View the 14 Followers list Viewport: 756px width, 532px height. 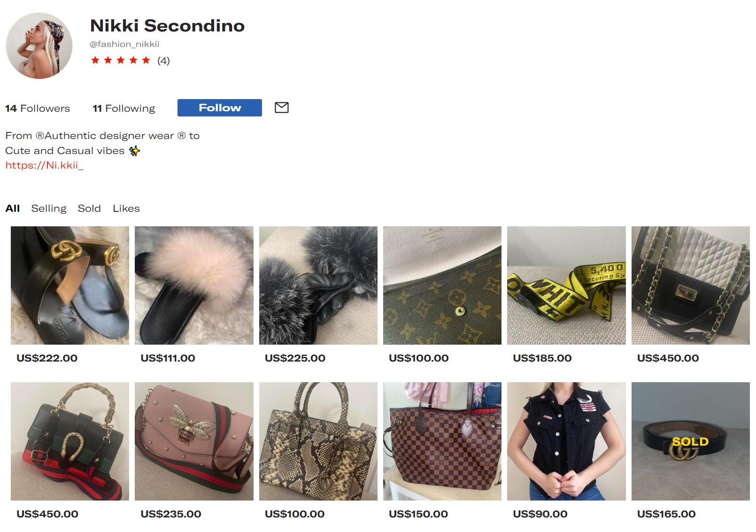point(38,108)
